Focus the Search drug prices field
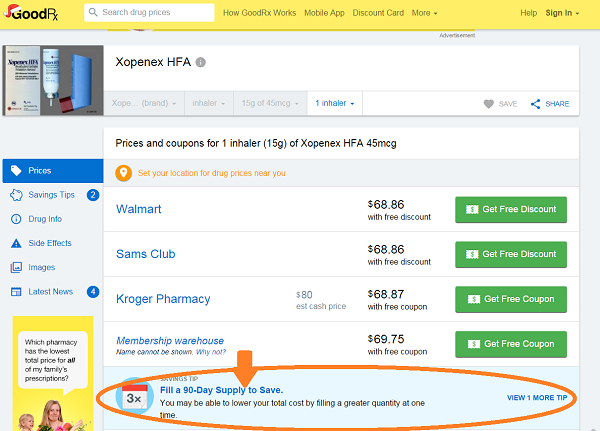 pyautogui.click(x=149, y=12)
